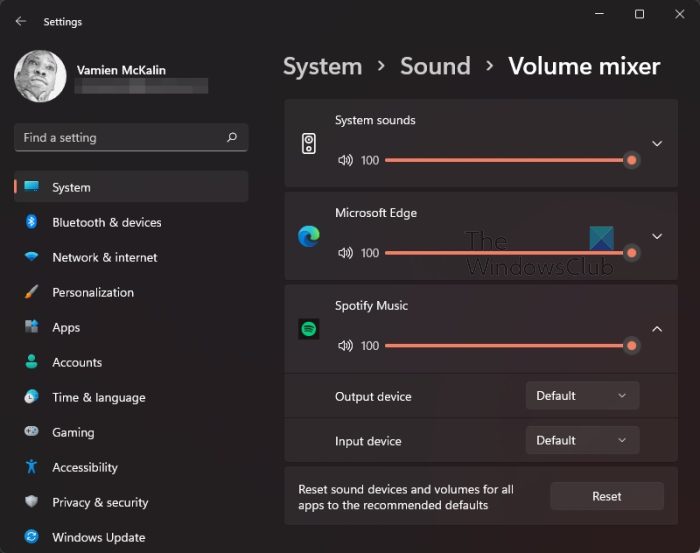Click Sound in the breadcrumb
The height and width of the screenshot is (553, 700).
click(435, 67)
